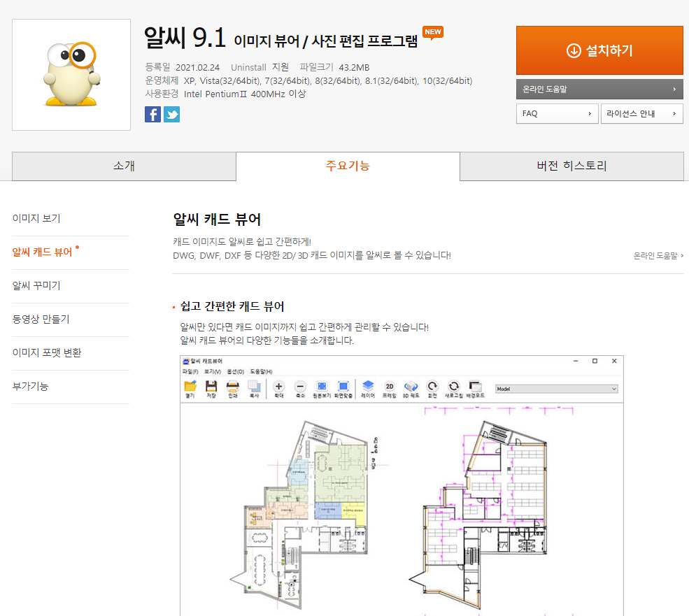Share via the Facebook icon
This screenshot has height=616, width=689.
click(153, 114)
